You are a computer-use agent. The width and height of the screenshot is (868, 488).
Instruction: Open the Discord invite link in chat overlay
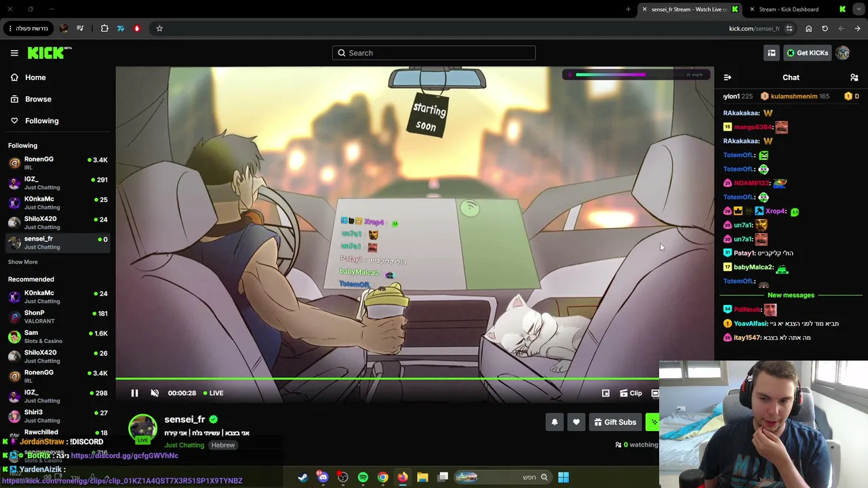pos(125,455)
